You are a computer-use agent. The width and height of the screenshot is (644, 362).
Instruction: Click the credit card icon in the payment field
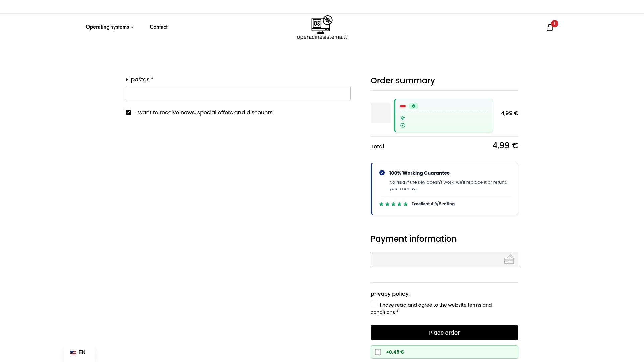509,259
